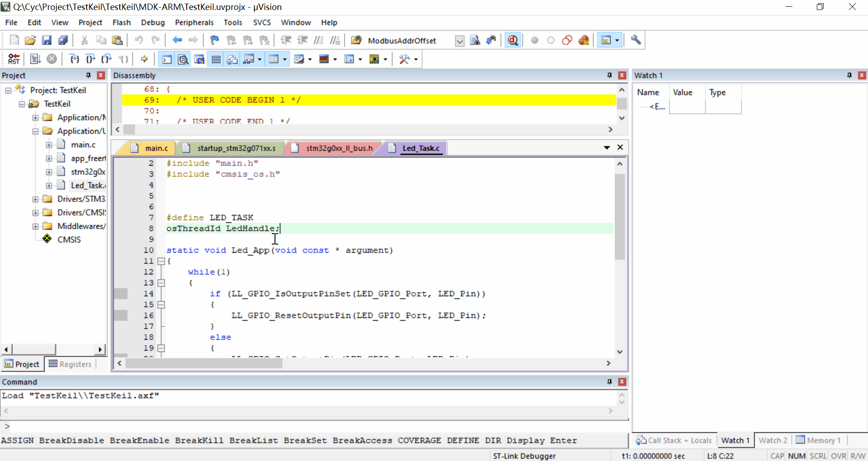The height and width of the screenshot is (461, 868).
Task: Click the Insert Bookmark flag icon
Action: coord(215,40)
